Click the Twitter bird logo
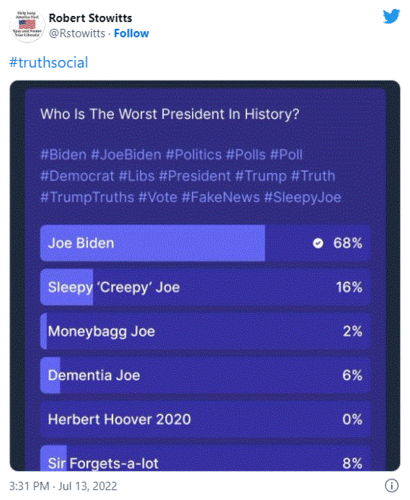 391,17
